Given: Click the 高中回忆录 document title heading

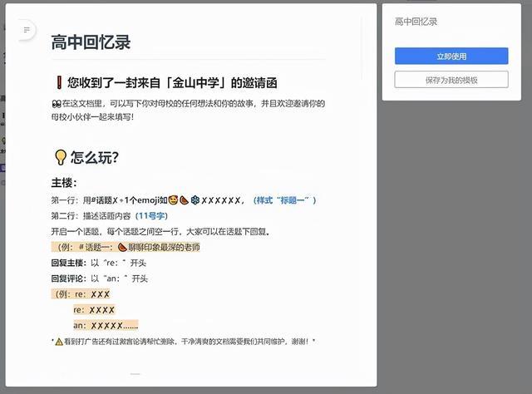Looking at the screenshot, I should pos(91,42).
